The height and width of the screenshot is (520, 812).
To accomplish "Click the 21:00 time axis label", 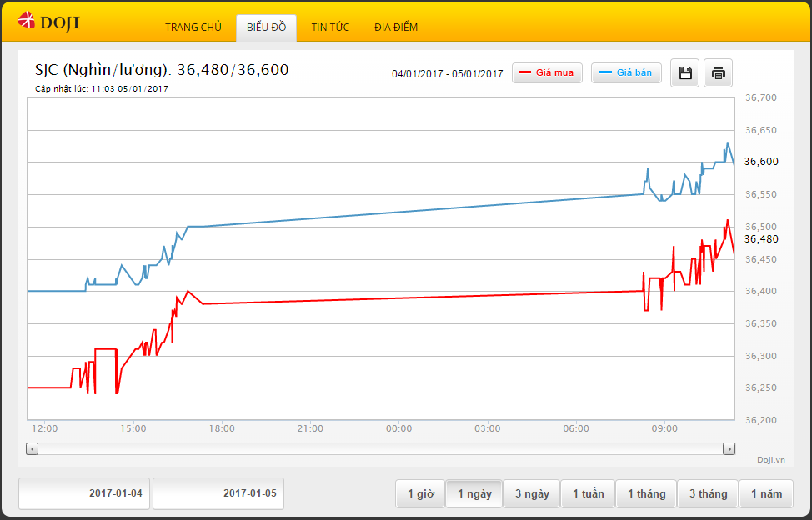I will pyautogui.click(x=310, y=428).
